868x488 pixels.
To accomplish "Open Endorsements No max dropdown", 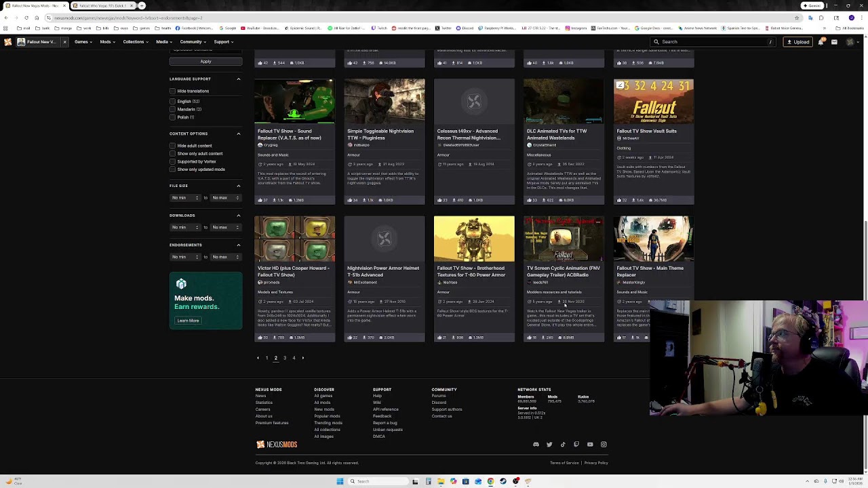I will pyautogui.click(x=226, y=257).
